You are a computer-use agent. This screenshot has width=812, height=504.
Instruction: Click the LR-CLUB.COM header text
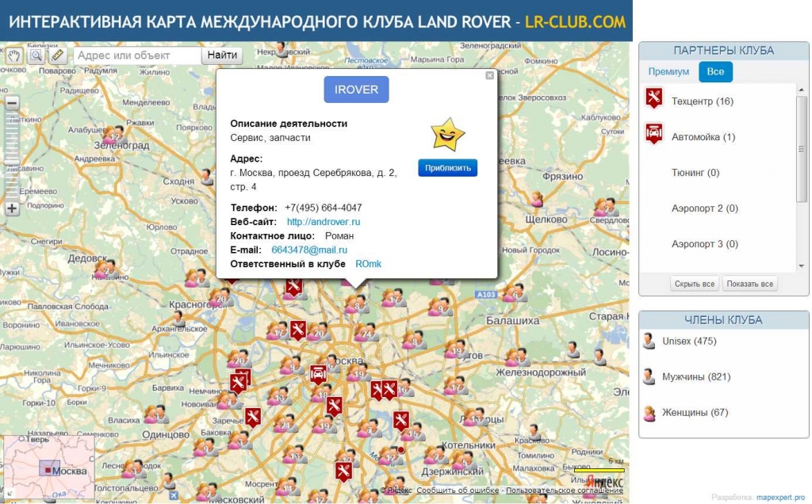point(575,21)
